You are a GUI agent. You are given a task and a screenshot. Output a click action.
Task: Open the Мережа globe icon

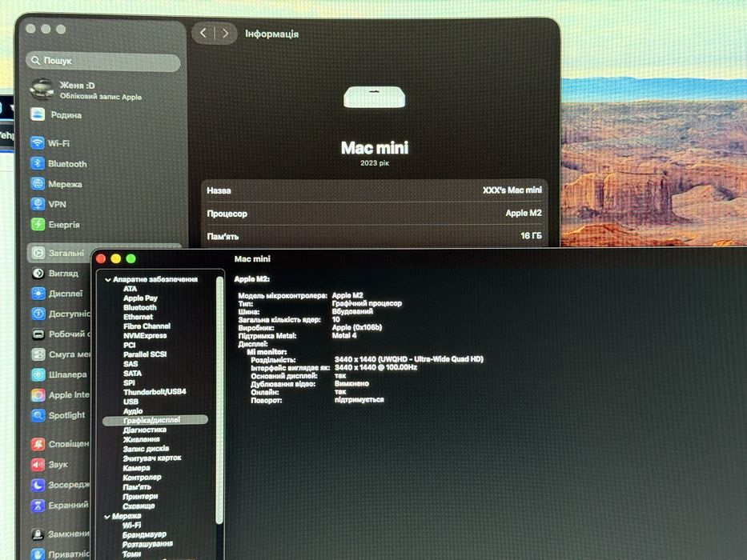38,184
